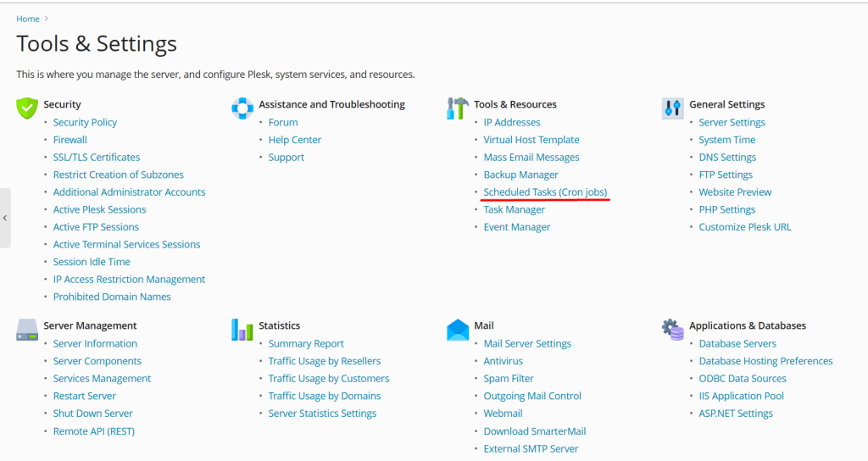This screenshot has height=461, width=868.
Task: Open Event Manager
Action: (x=517, y=227)
